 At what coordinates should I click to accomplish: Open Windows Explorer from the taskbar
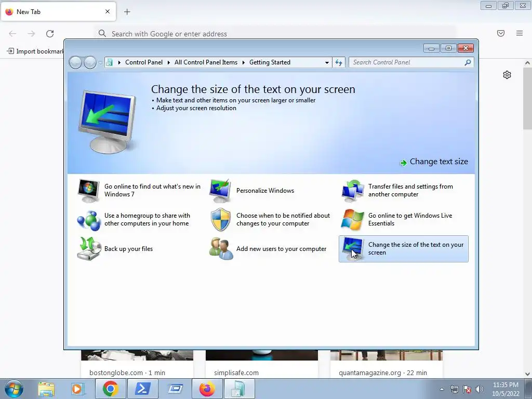(46, 389)
